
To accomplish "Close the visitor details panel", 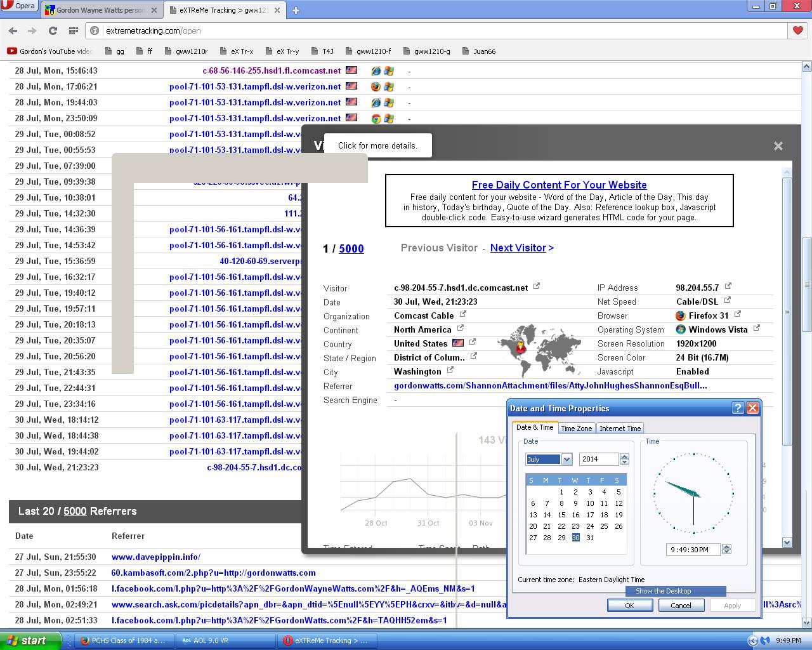I will coord(778,146).
